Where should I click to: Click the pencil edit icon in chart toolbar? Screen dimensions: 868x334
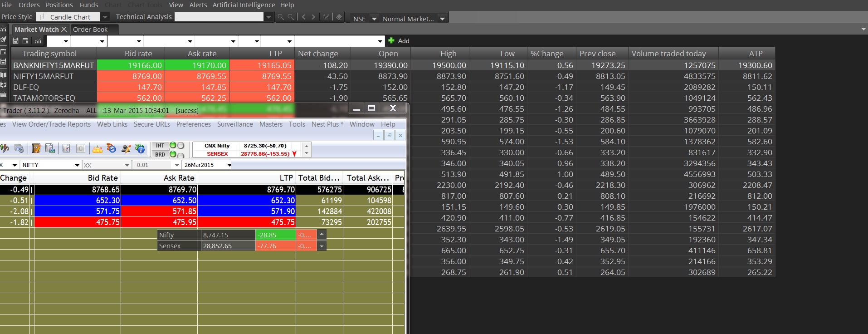[x=326, y=17]
